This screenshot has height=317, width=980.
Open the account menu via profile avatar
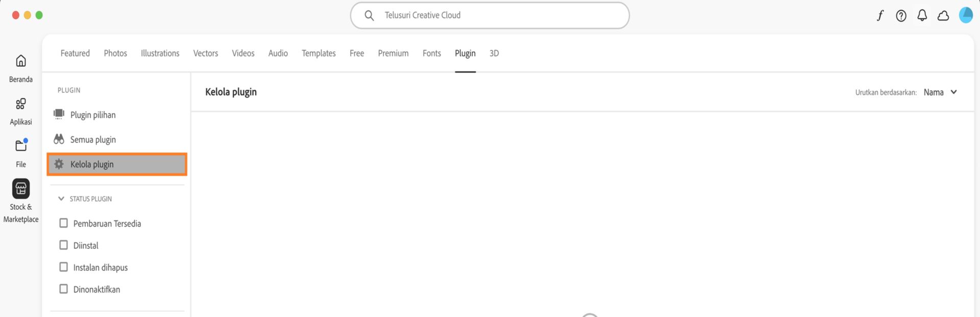pos(966,15)
